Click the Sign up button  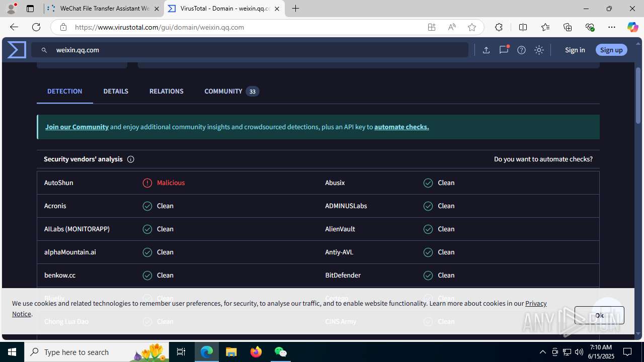point(611,50)
